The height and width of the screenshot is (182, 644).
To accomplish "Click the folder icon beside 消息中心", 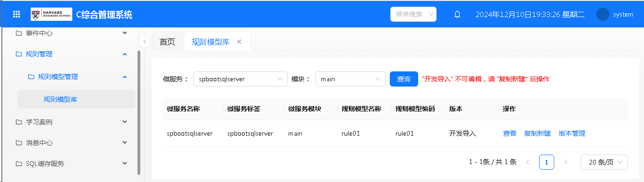I will click(x=19, y=143).
